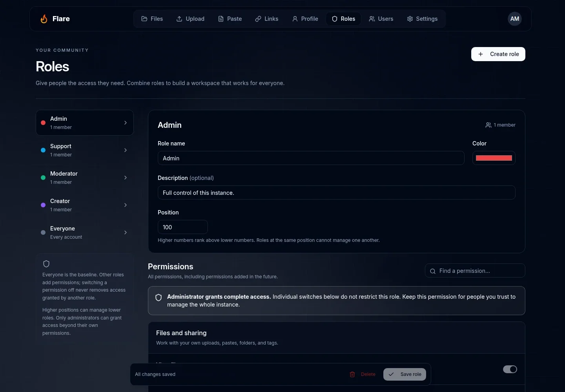
Task: Go to the Upload tab
Action: tap(190, 19)
